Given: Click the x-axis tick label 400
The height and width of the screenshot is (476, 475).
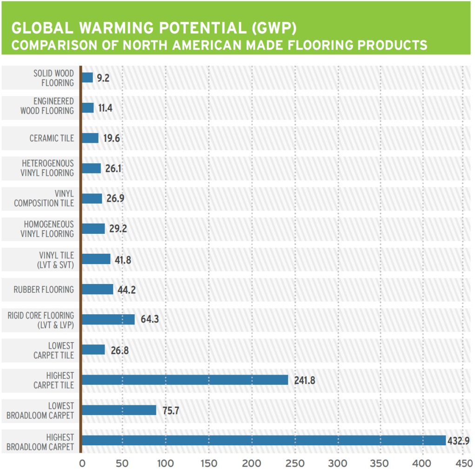Looking at the screenshot, I should [422, 463].
